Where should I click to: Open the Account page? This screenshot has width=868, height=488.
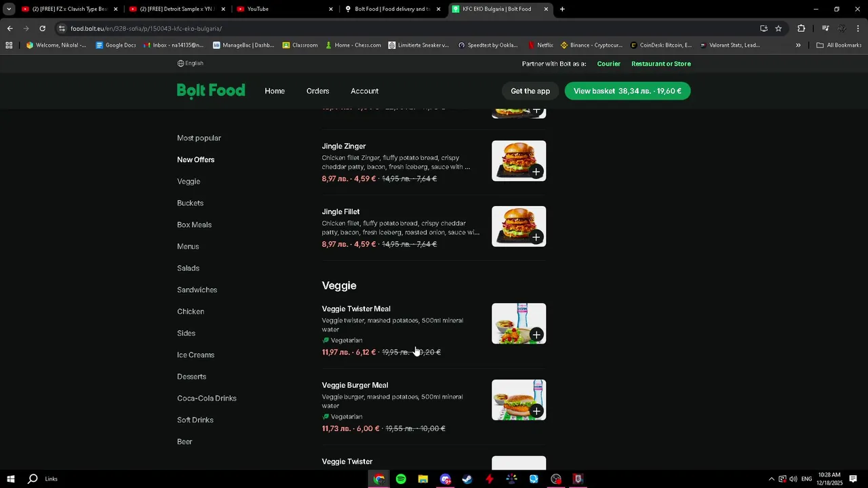pos(364,91)
